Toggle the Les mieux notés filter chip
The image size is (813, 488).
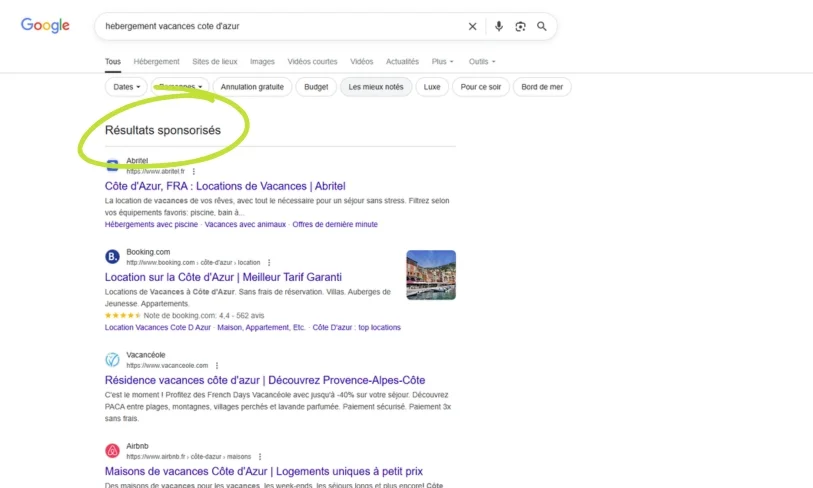click(376, 87)
